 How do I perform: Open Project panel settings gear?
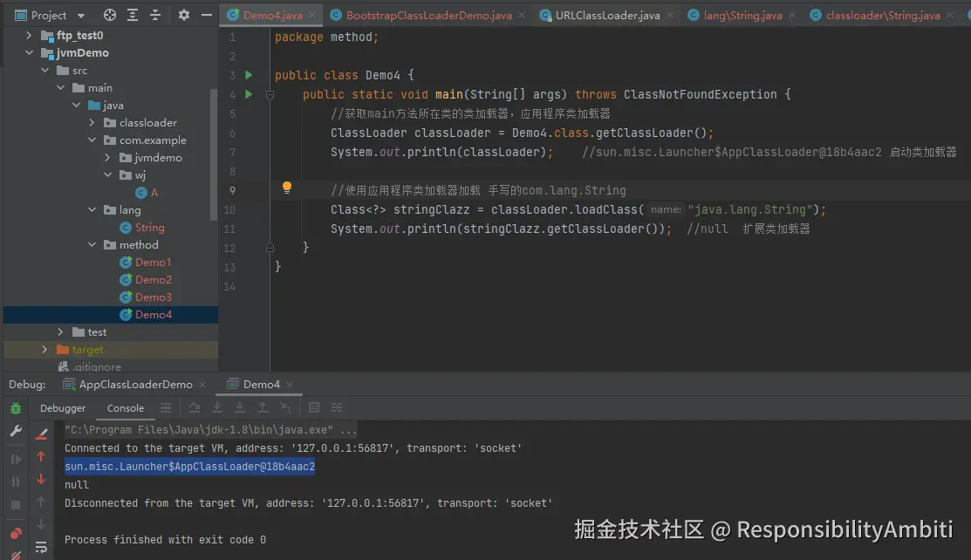click(184, 16)
